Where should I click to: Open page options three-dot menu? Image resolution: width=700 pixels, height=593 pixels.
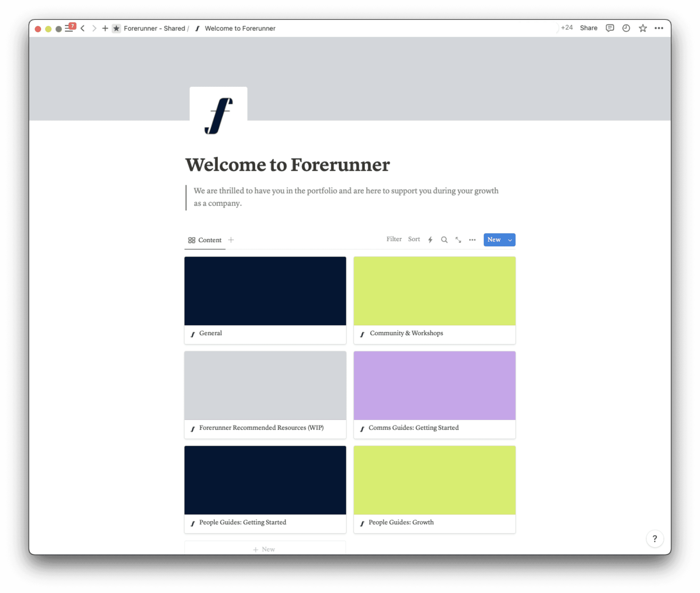click(x=659, y=28)
